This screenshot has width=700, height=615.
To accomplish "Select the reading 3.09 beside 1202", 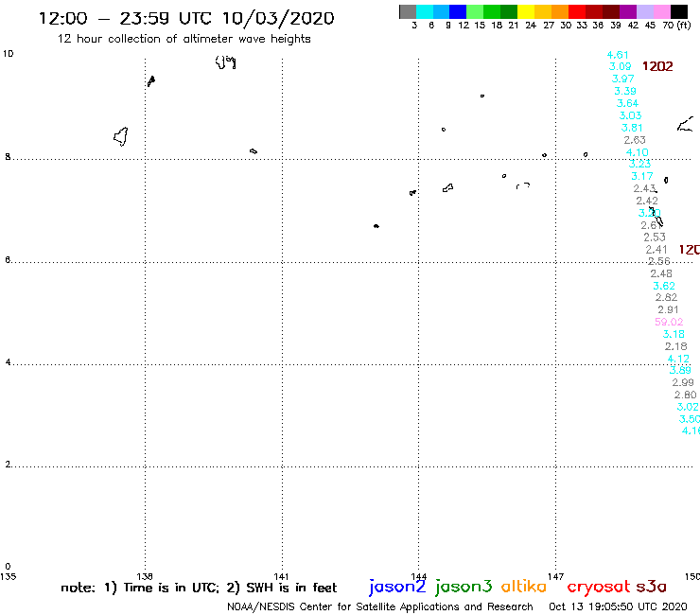I will 621,66.
